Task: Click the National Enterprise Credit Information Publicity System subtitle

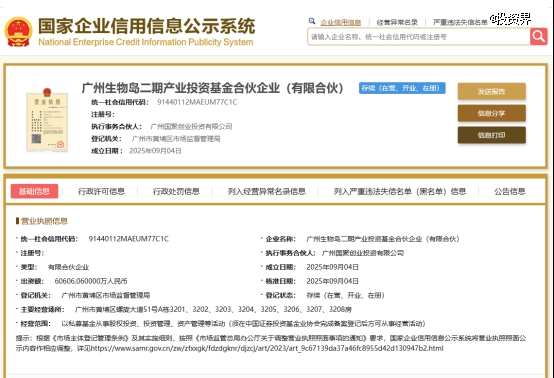Action: click(x=146, y=42)
